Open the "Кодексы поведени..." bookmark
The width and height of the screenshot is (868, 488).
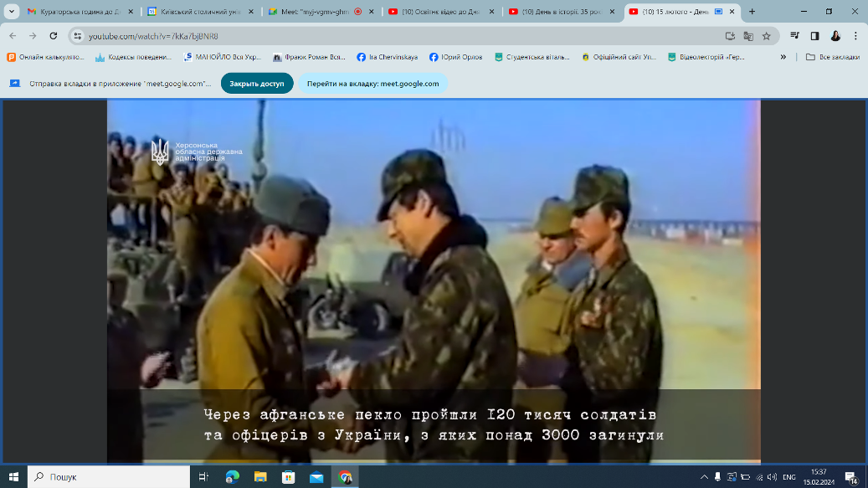[134, 57]
